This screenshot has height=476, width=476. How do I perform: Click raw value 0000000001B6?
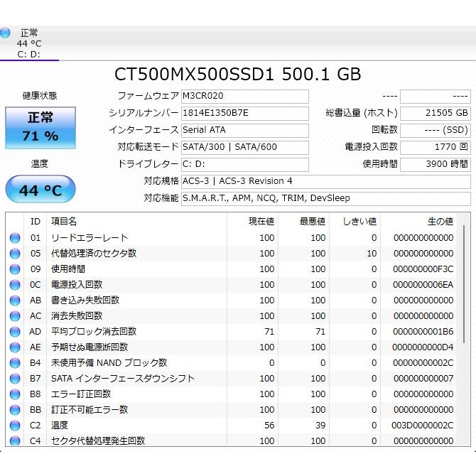click(423, 332)
